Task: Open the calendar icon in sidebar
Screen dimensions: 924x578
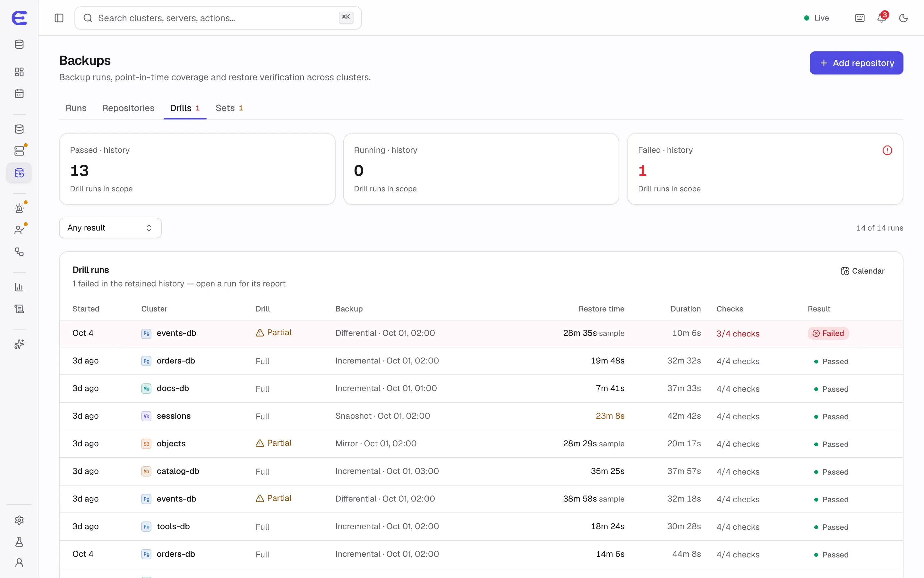Action: (19, 94)
